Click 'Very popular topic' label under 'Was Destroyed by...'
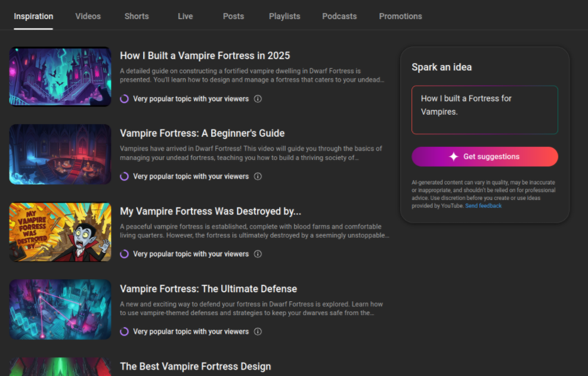Viewport: 588px width, 376px height. 191,254
